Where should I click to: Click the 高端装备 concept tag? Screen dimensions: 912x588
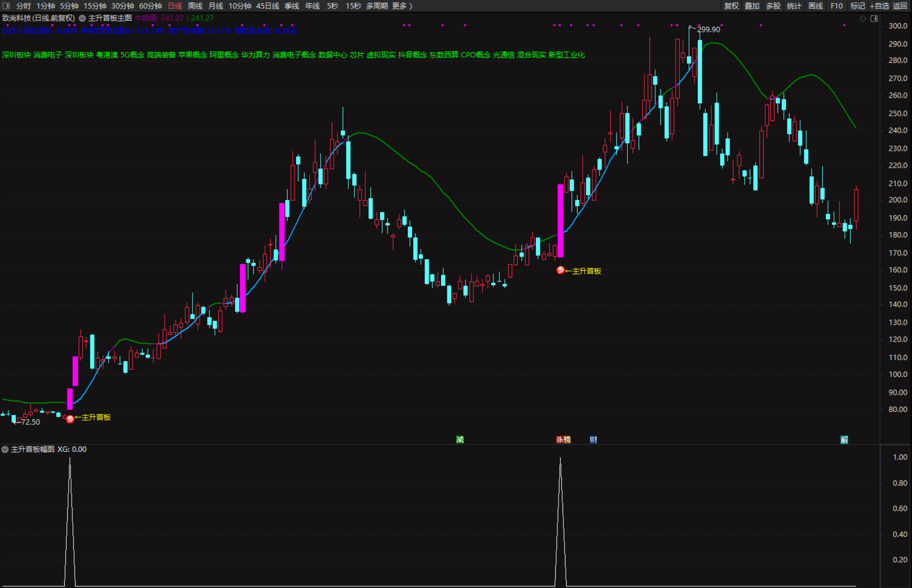tap(161, 55)
